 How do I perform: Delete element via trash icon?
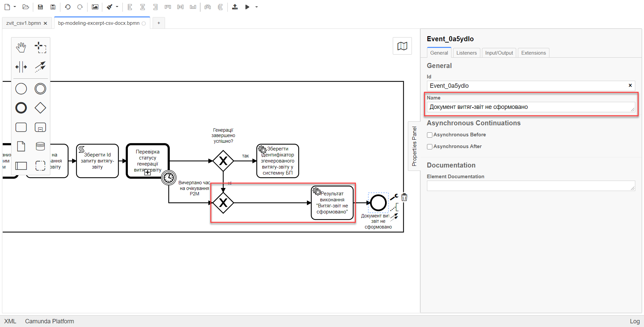coord(404,197)
